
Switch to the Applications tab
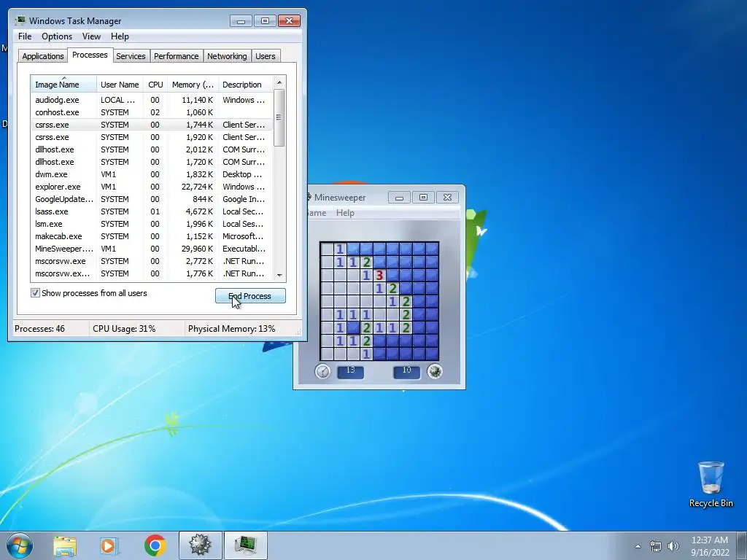pos(43,55)
